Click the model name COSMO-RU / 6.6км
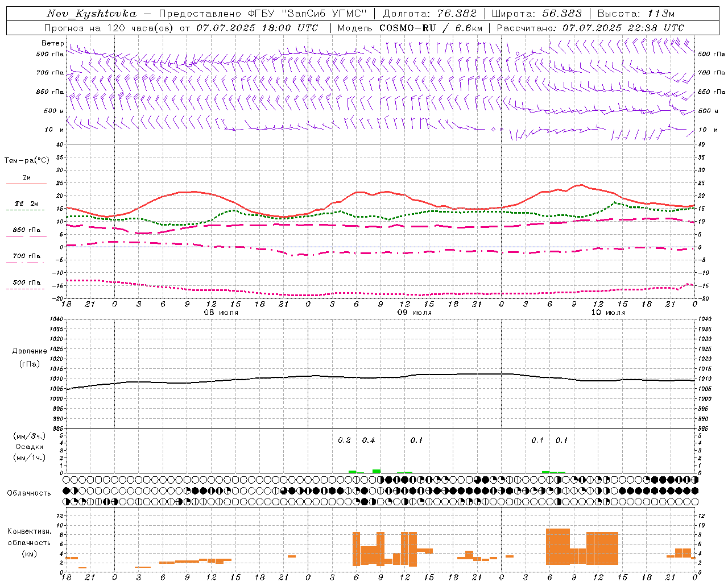Viewport: 728px width, 582px height. point(431,28)
